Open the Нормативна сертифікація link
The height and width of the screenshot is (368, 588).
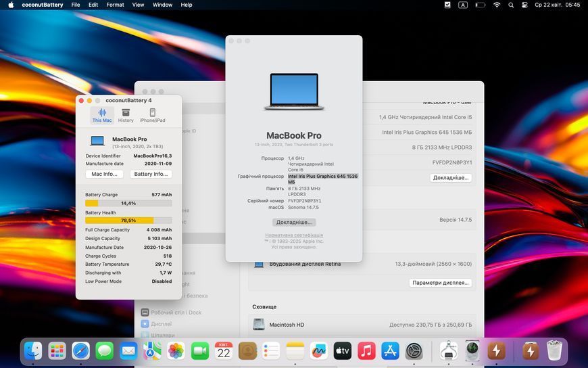click(294, 235)
